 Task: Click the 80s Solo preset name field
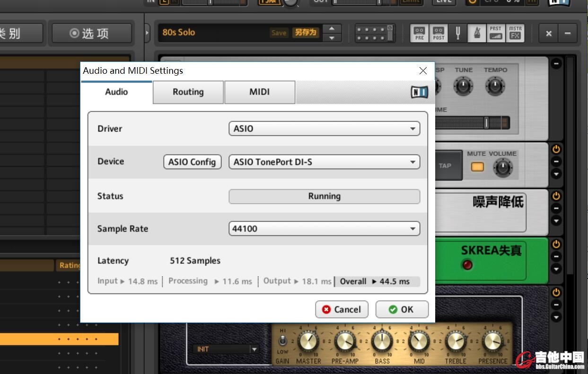(213, 33)
